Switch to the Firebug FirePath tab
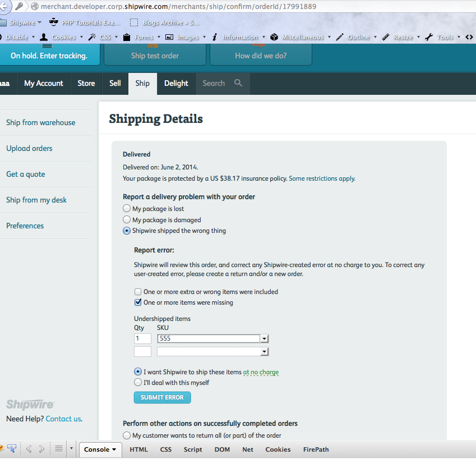 pos(316,449)
